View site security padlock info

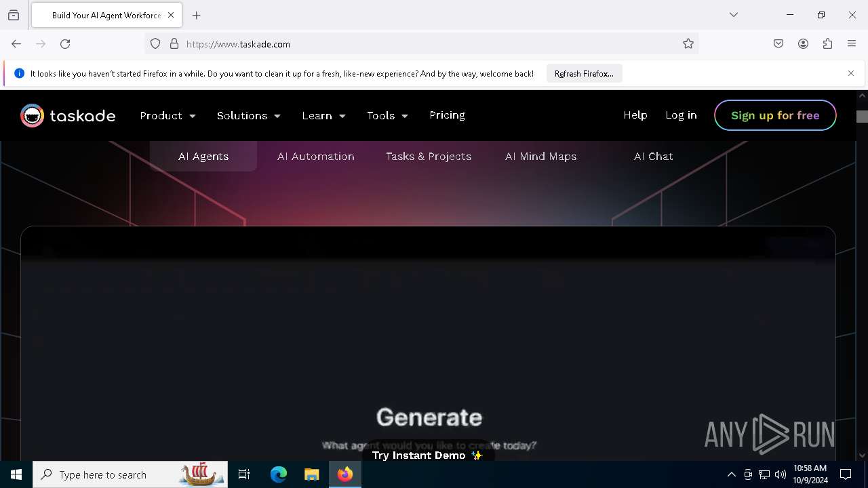[x=174, y=44]
